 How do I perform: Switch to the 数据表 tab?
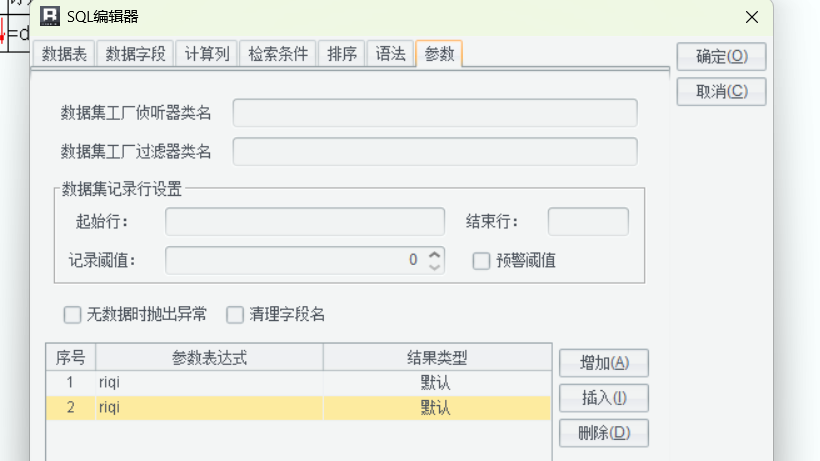62,55
